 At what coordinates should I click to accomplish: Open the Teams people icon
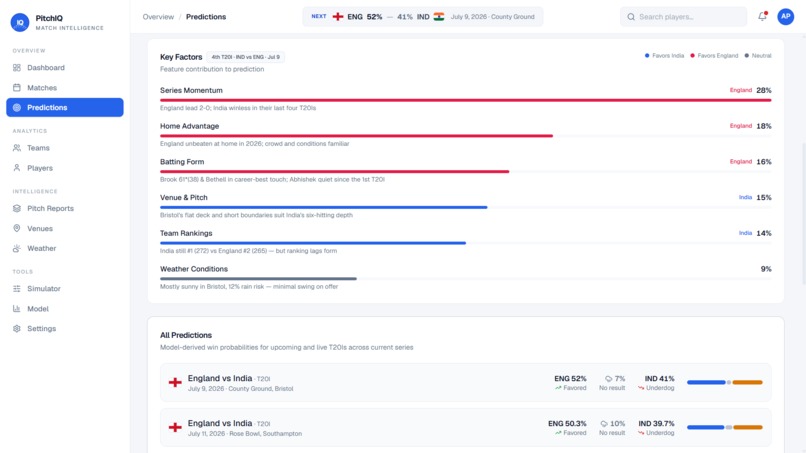16,148
